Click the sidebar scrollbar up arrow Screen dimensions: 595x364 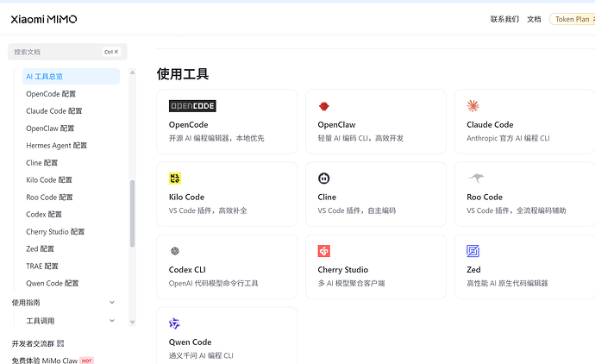click(133, 72)
